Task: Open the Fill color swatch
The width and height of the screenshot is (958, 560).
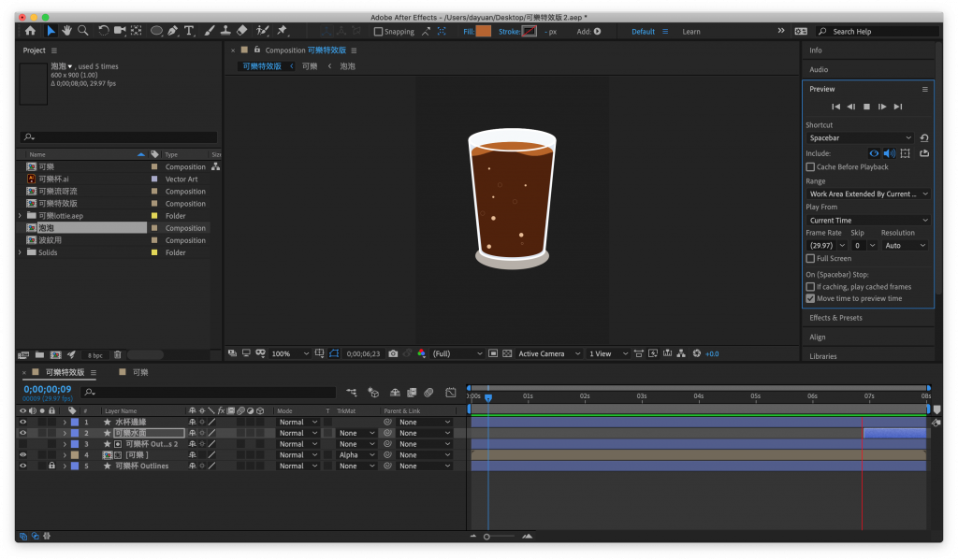Action: (x=483, y=32)
